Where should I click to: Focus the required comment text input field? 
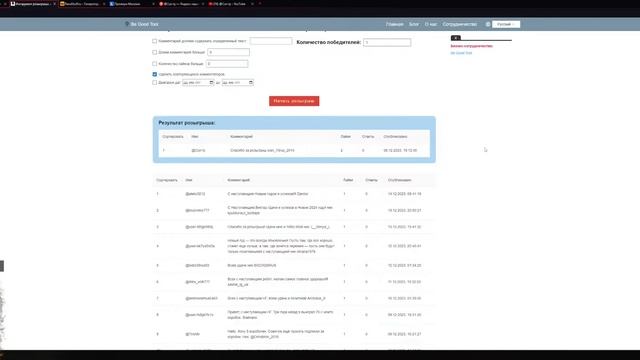[271, 41]
